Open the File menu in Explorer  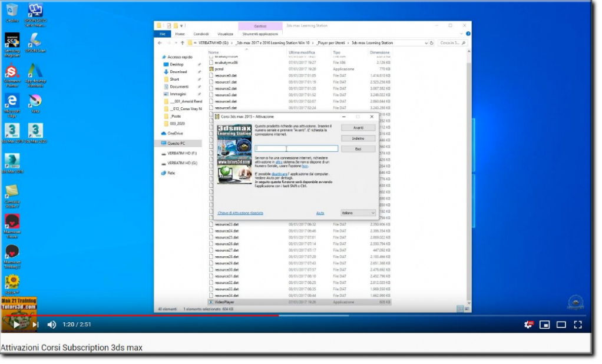pos(163,34)
